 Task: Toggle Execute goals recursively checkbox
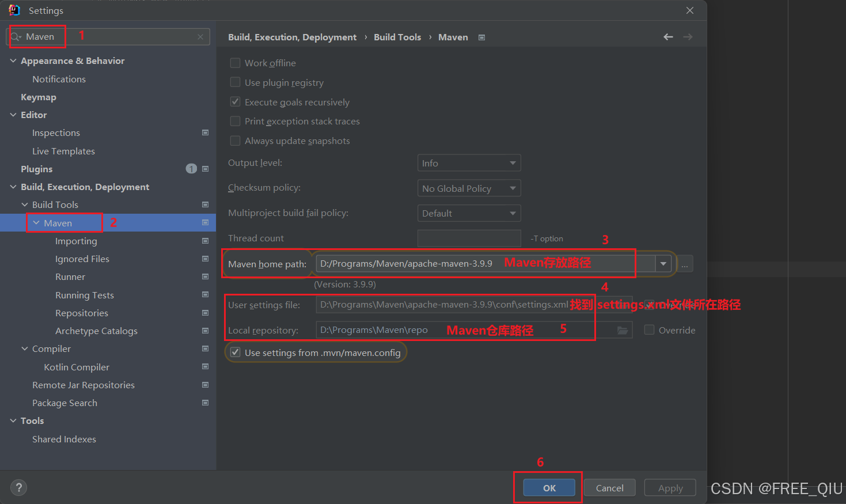coord(235,102)
